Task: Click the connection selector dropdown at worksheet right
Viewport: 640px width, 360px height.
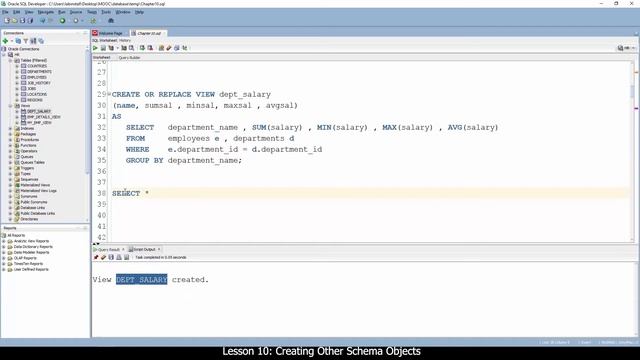Action: (x=627, y=48)
